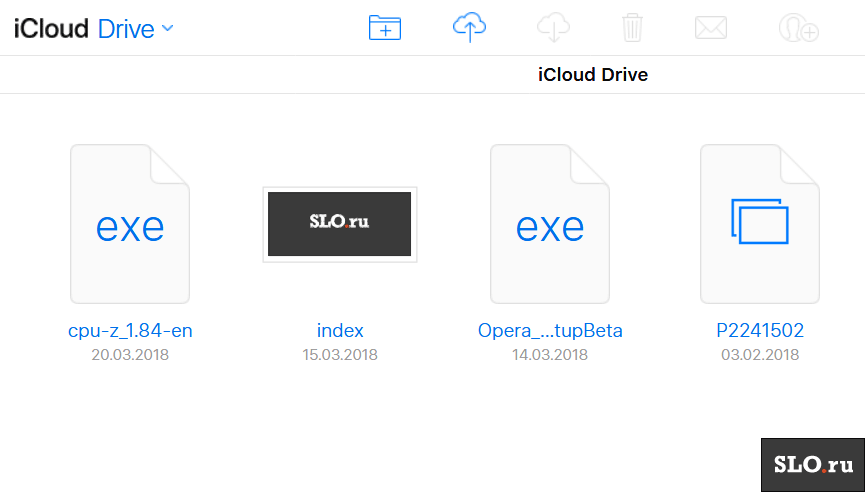
Task: Open the iCloud Drive app switcher chevron
Action: click(167, 28)
